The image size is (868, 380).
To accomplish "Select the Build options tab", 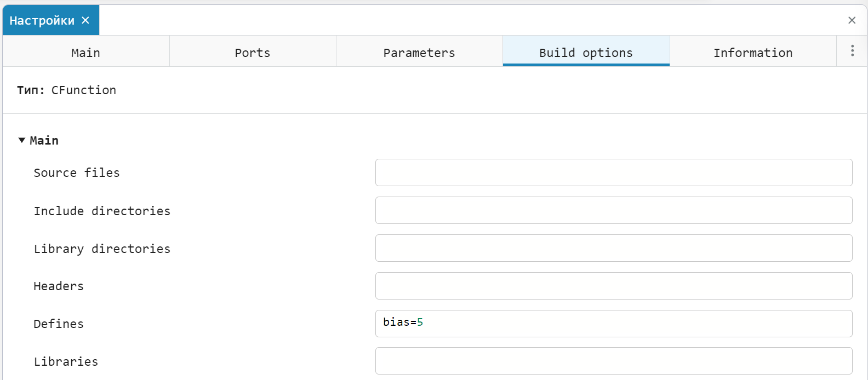I will click(x=586, y=53).
